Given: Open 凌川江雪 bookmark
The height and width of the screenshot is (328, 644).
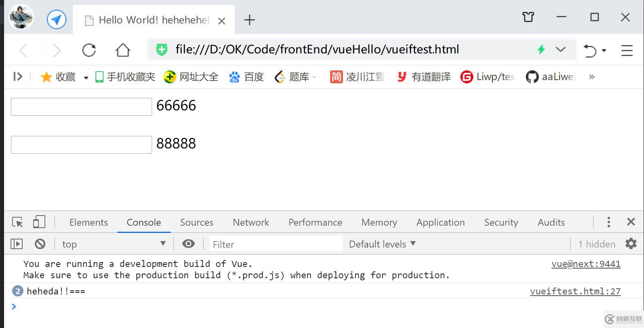Looking at the screenshot, I should click(357, 77).
